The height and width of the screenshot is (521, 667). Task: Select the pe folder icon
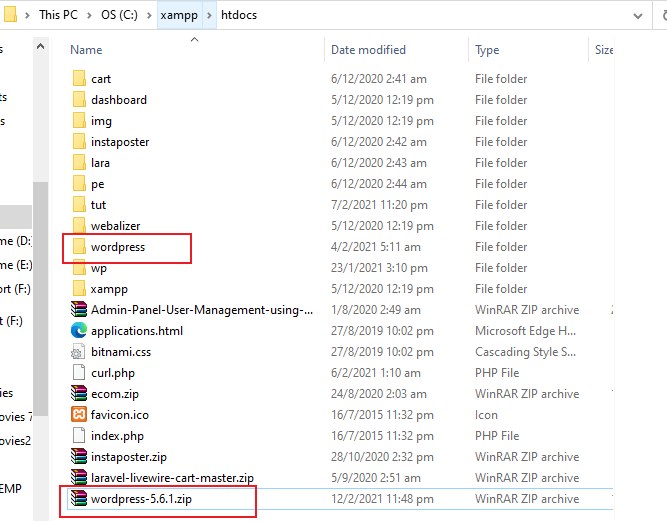pyautogui.click(x=79, y=184)
